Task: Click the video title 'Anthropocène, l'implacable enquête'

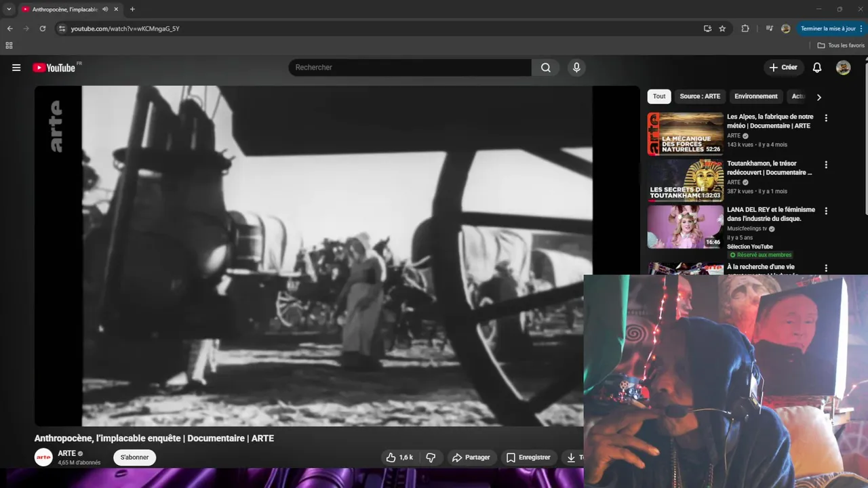Action: [x=154, y=439]
